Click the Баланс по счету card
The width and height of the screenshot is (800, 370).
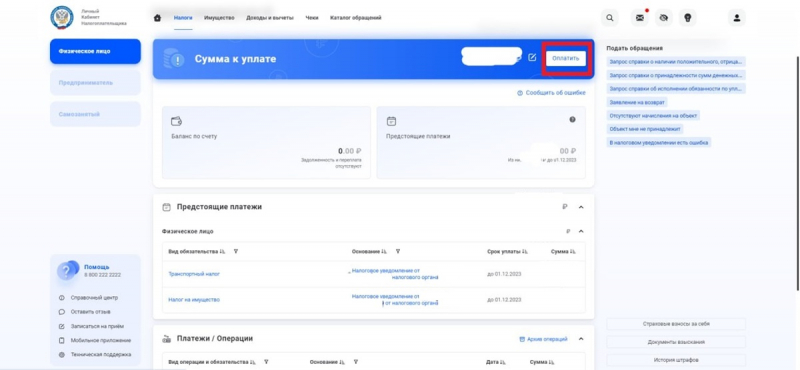pyautogui.click(x=266, y=142)
